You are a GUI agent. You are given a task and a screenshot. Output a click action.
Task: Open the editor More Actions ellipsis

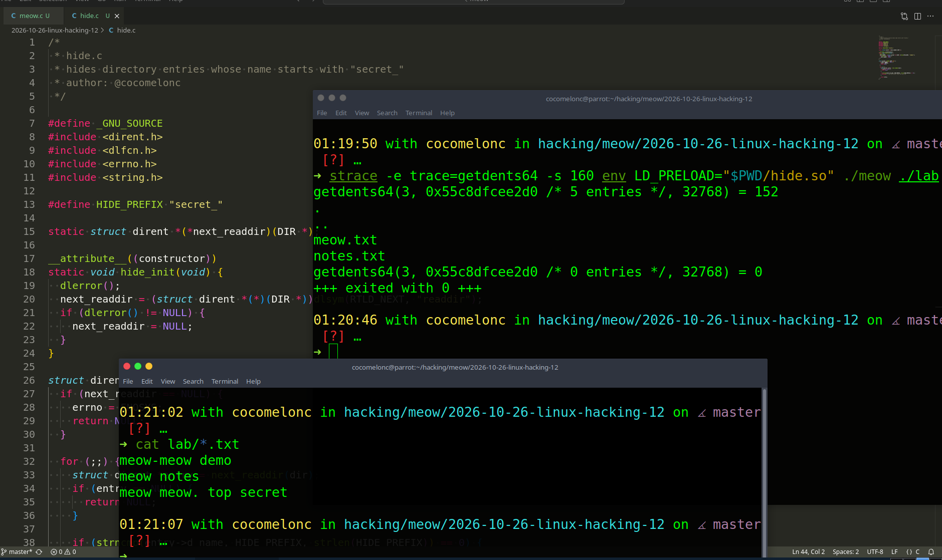click(930, 16)
